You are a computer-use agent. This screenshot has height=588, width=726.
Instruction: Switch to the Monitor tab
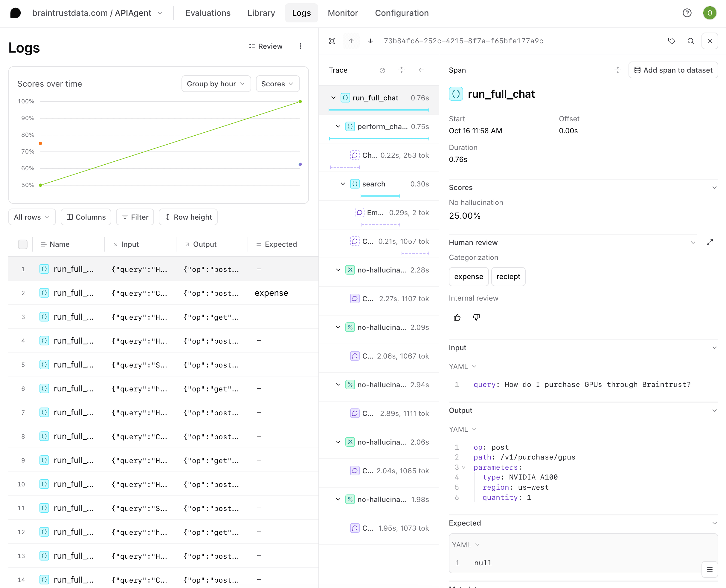pos(343,13)
